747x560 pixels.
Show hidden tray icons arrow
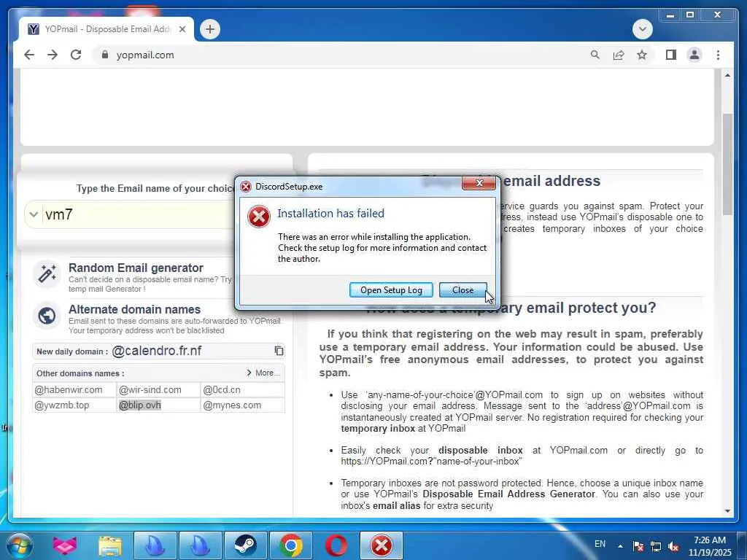click(620, 546)
